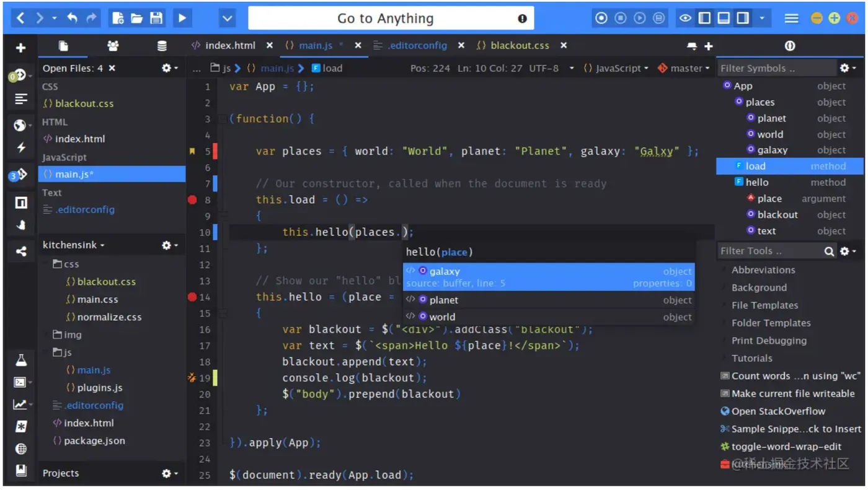The height and width of the screenshot is (490, 868).
Task: Redo the last undone edit
Action: [x=92, y=18]
